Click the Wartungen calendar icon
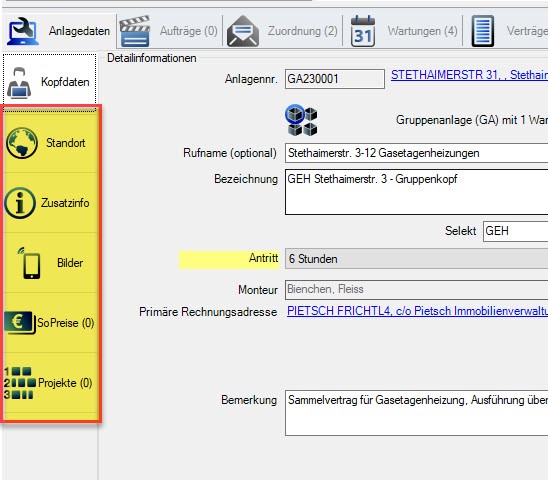The height and width of the screenshot is (480, 548). (363, 31)
